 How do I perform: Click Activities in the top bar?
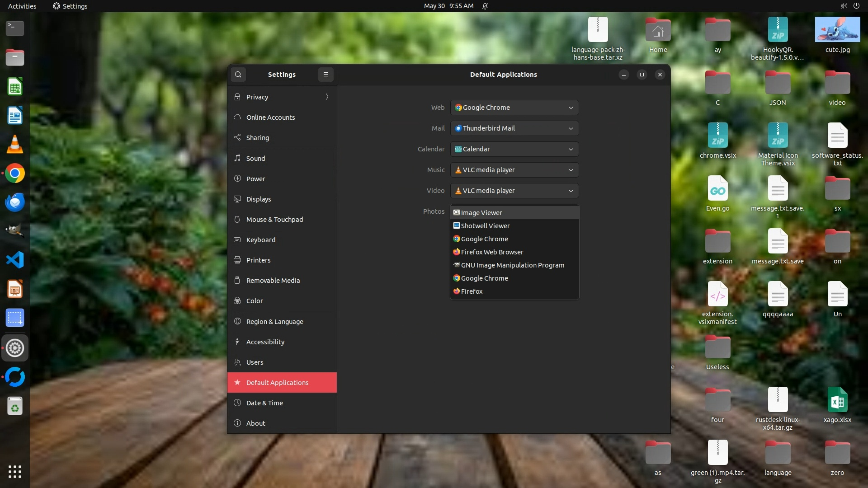(x=22, y=6)
